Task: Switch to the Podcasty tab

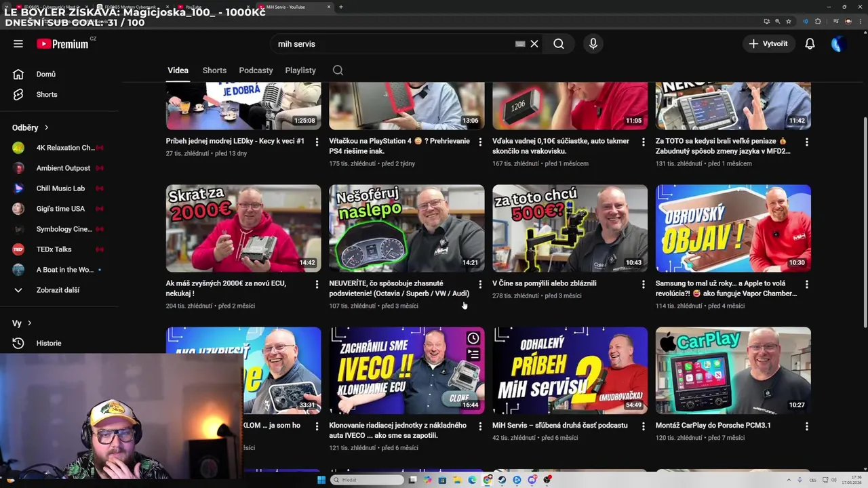Action: point(256,70)
